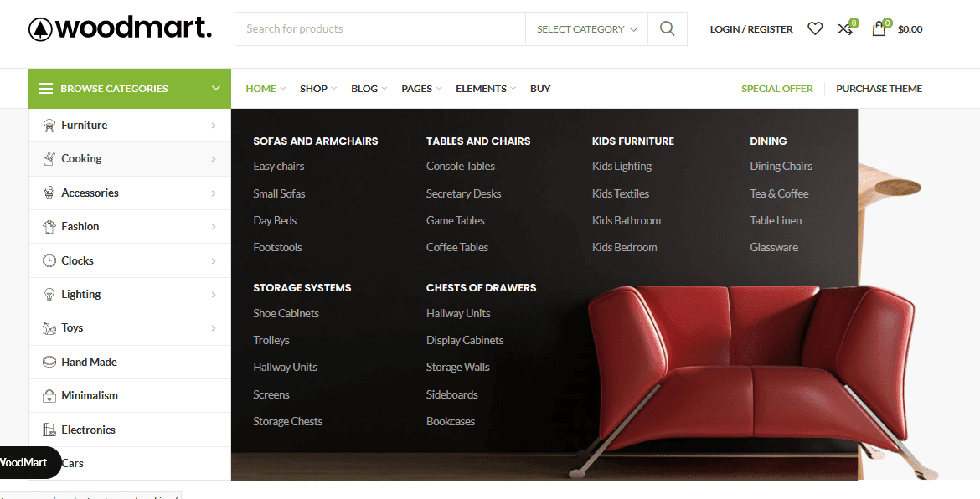Click the search magnifier icon
980x499 pixels.
pyautogui.click(x=667, y=28)
